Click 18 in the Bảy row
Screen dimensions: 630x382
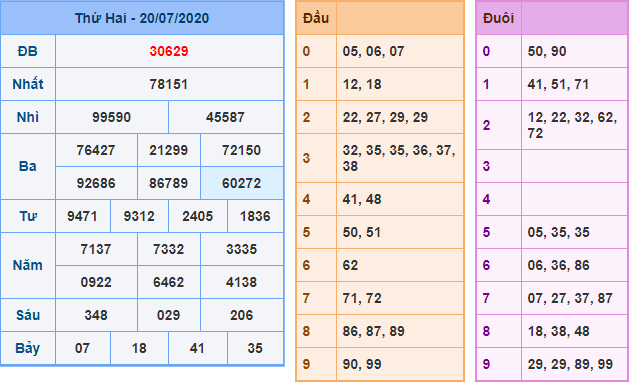click(x=139, y=348)
